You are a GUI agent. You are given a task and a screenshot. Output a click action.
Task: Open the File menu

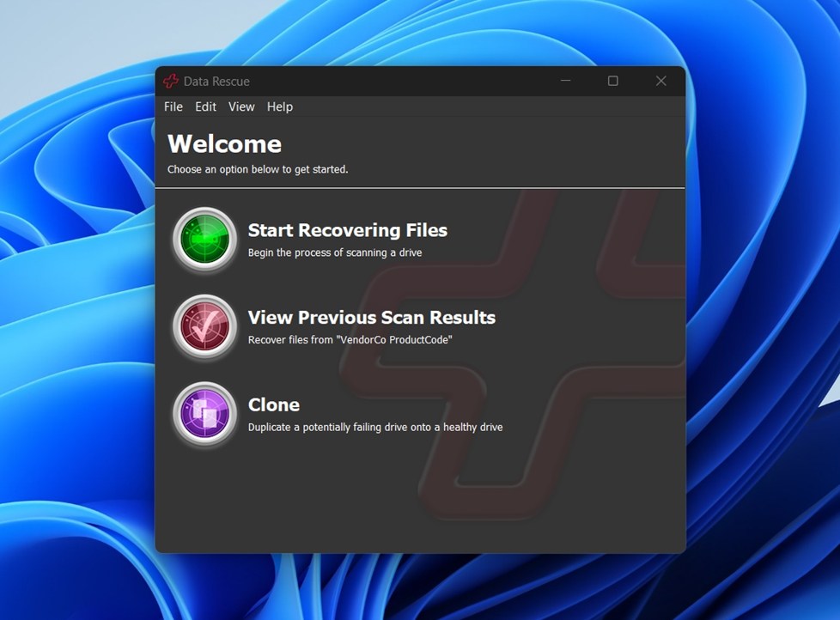173,106
